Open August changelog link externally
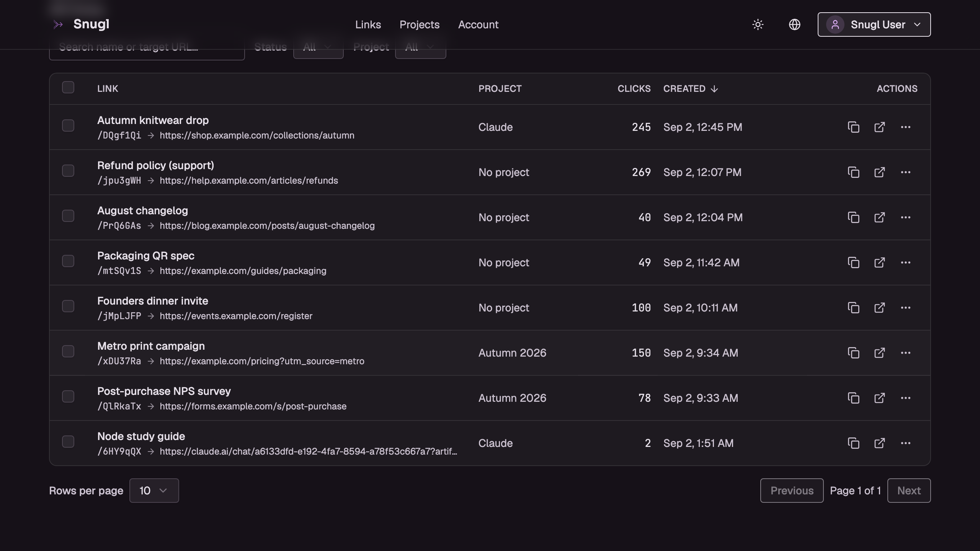980x551 pixels. pyautogui.click(x=880, y=217)
